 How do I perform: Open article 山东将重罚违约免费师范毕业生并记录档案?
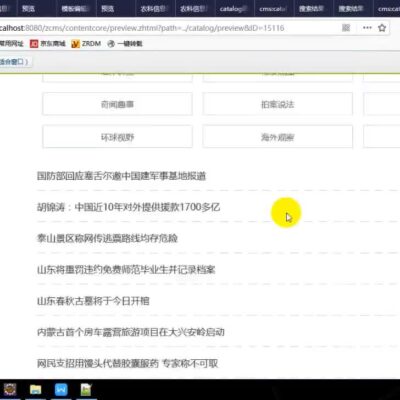click(126, 270)
